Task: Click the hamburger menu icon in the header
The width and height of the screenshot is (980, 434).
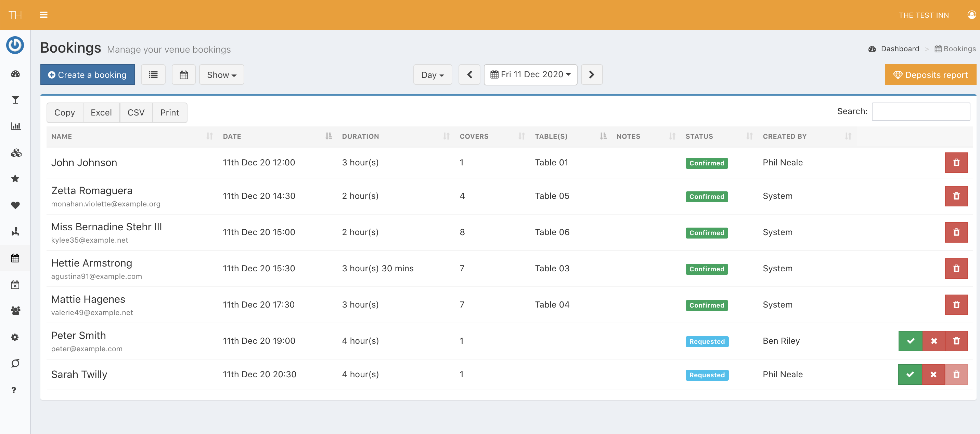Action: 44,15
